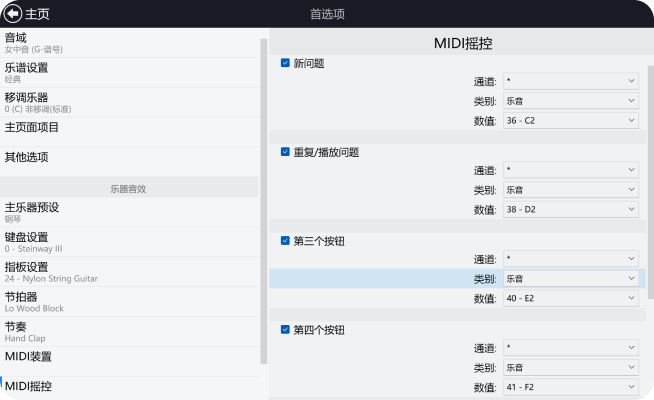Toggle the 新问题 checkbox
This screenshot has height=400, width=654.
286,63
